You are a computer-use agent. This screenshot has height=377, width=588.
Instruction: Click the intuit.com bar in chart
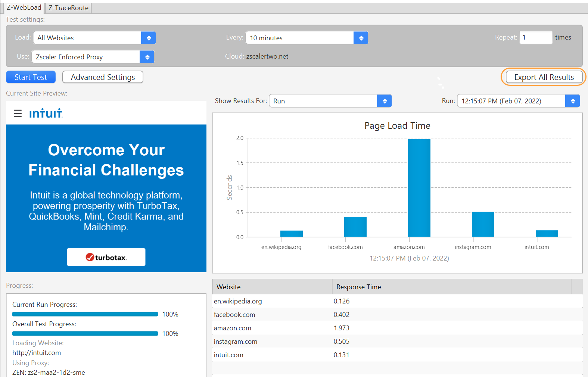[x=547, y=234]
